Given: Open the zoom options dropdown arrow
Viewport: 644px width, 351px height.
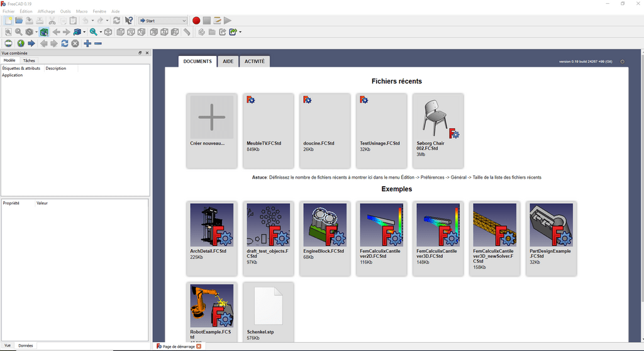Looking at the screenshot, I should tap(101, 32).
